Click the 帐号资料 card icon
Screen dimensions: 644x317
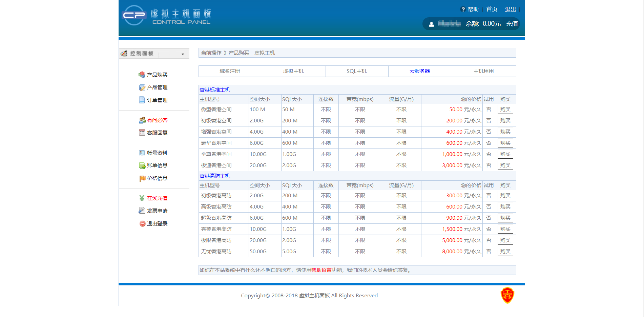point(142,153)
